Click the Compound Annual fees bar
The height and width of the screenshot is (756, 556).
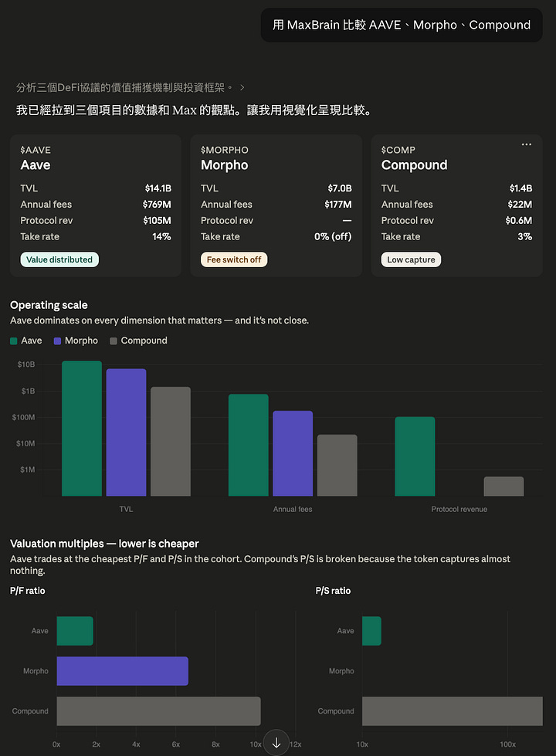[337, 466]
